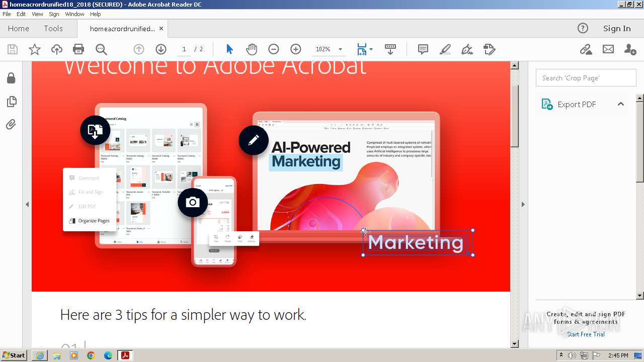Open the page thumbnails panel icon

pos(11,102)
